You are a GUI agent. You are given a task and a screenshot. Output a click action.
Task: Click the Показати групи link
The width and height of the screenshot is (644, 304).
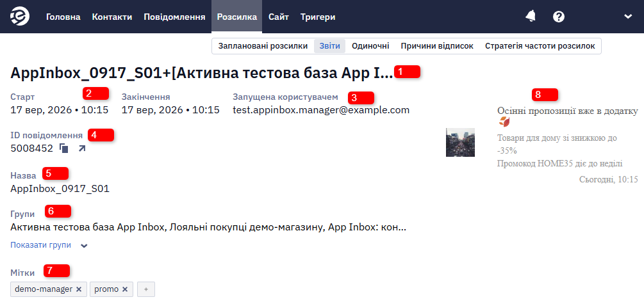click(40, 245)
